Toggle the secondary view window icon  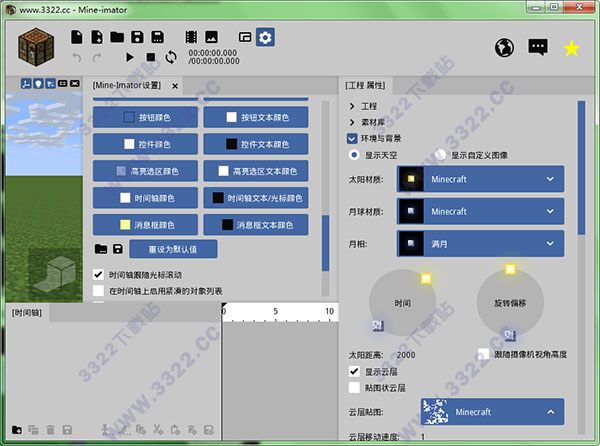(x=245, y=37)
